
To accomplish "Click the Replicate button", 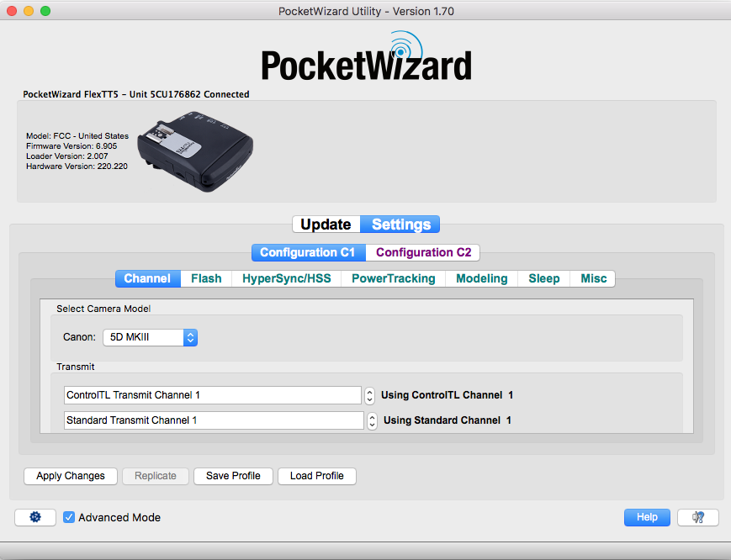I will [156, 476].
